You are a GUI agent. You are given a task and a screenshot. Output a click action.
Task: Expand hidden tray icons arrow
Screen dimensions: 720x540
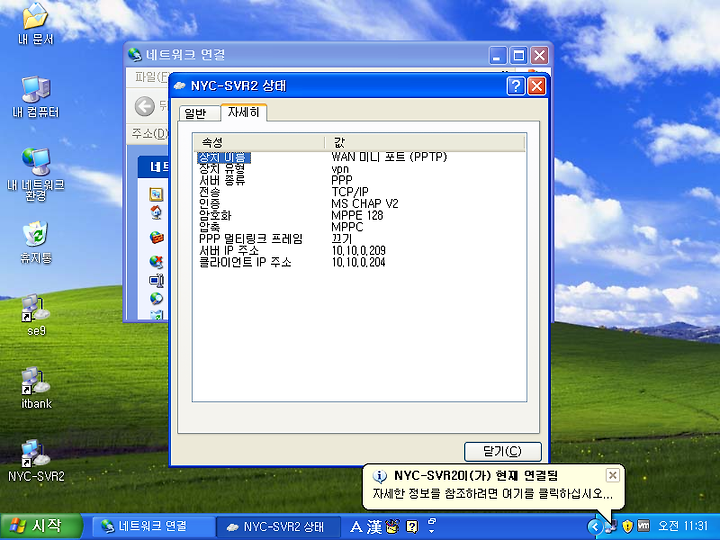[595, 526]
